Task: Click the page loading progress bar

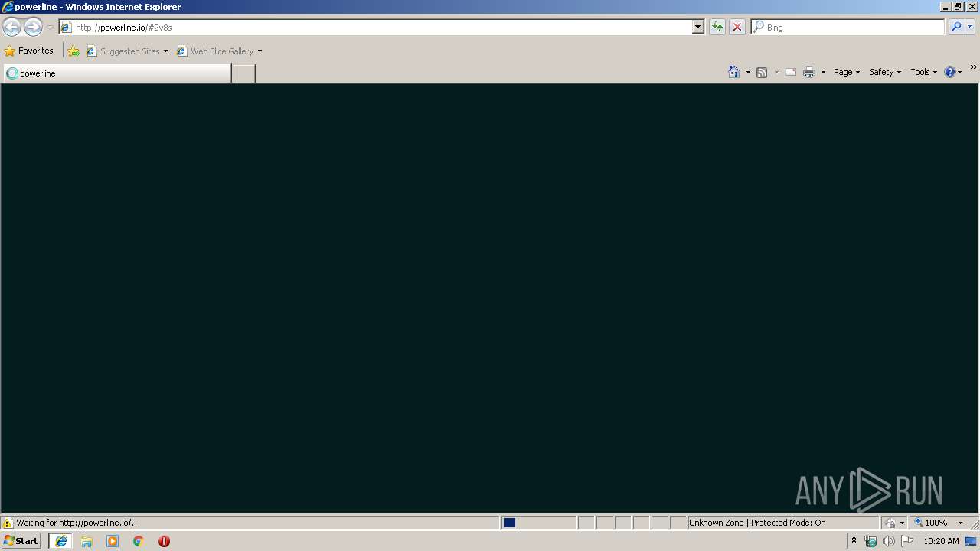Action: (x=538, y=523)
